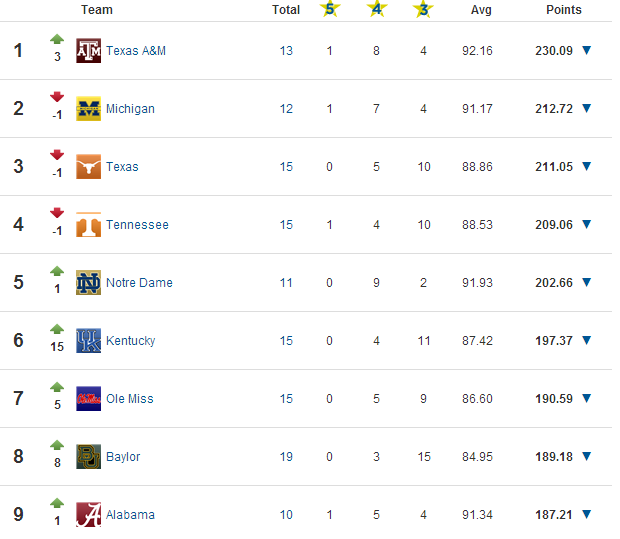Click the Texas Longhorns logo
This screenshot has width=620, height=539.
point(88,166)
